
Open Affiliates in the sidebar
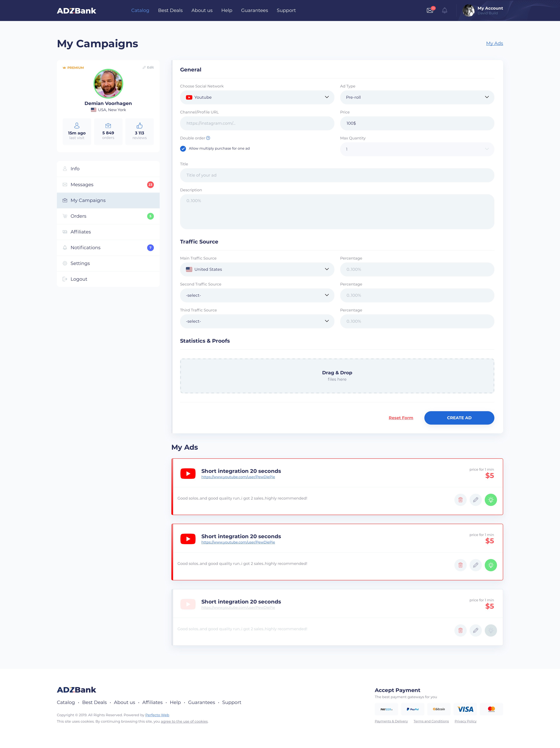pos(108,232)
